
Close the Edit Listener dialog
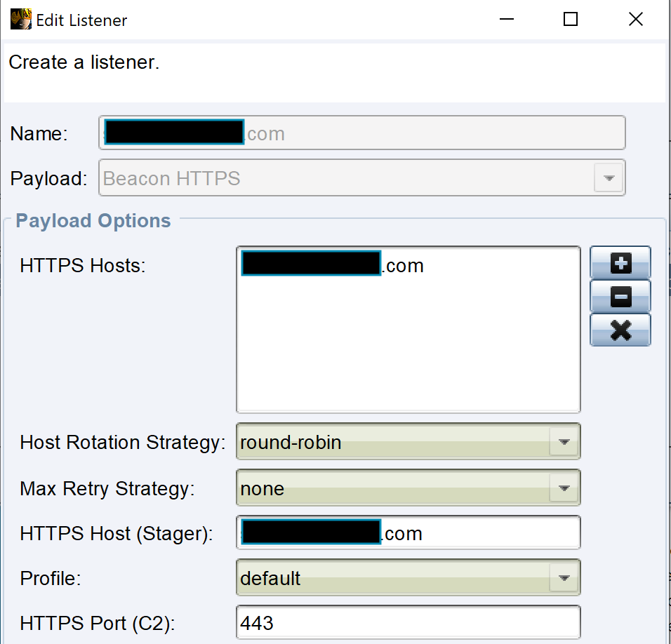point(635,20)
